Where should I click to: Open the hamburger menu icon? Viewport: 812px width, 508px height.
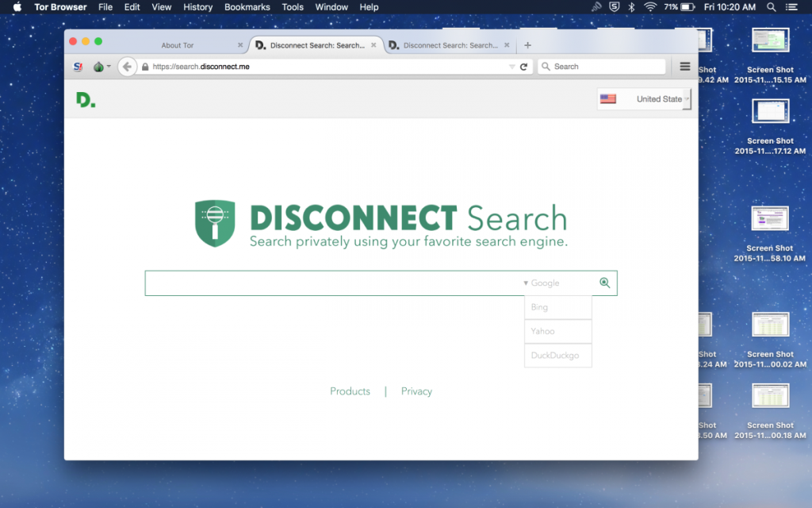pyautogui.click(x=685, y=67)
